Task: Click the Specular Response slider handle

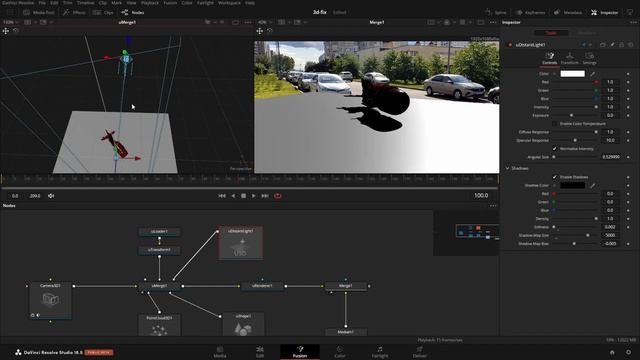Action: tap(575, 140)
